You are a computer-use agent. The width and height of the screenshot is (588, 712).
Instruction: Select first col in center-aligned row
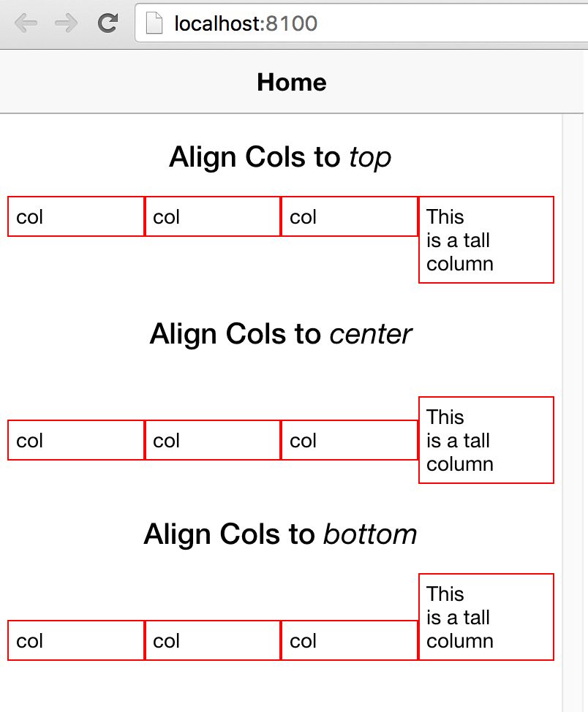(x=76, y=440)
